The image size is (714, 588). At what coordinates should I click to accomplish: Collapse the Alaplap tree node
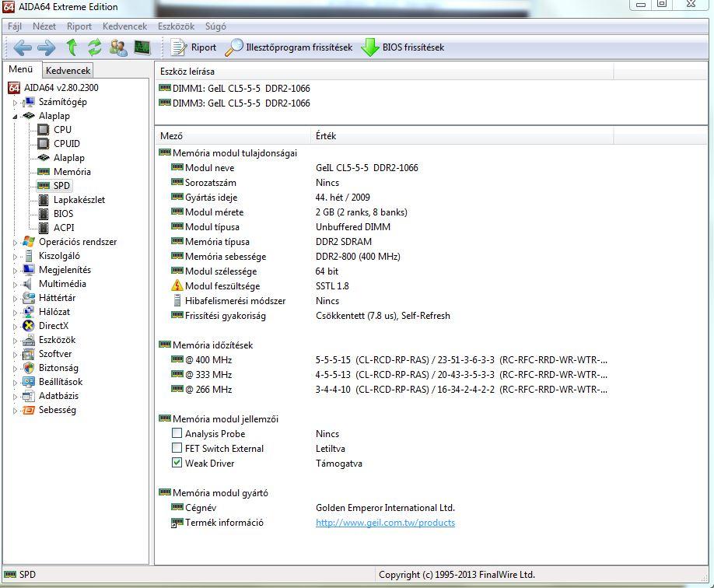tap(15, 117)
